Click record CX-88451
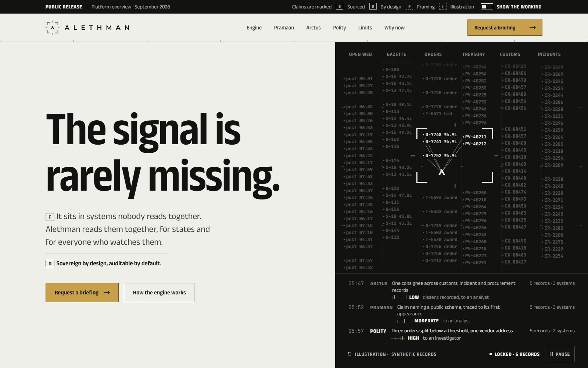 514,129
